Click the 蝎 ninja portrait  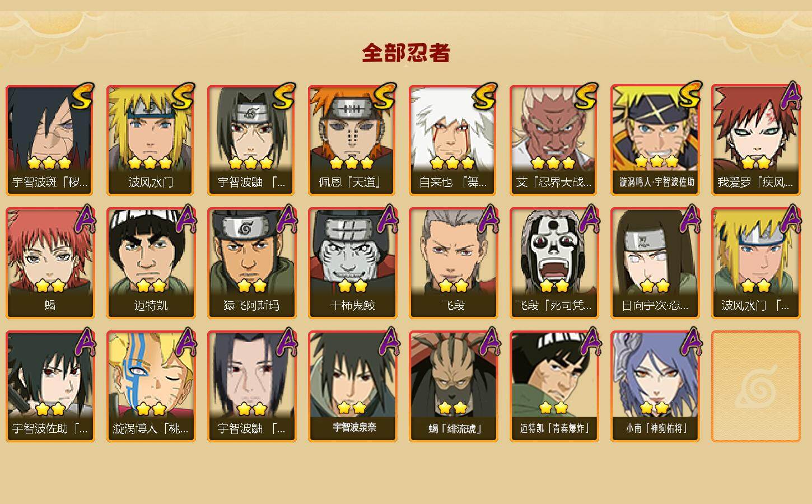point(50,263)
